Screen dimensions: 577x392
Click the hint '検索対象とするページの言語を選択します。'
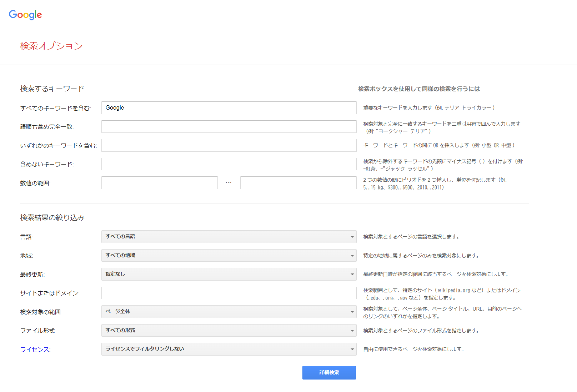(412, 237)
